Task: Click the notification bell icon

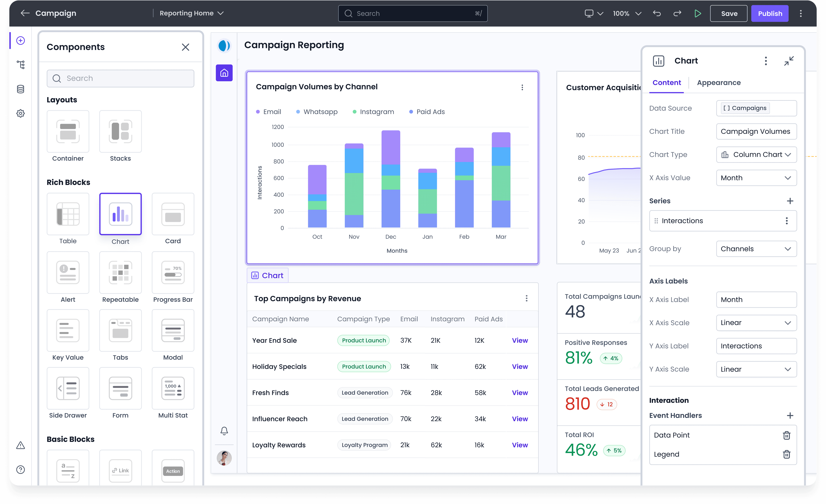Action: [224, 431]
